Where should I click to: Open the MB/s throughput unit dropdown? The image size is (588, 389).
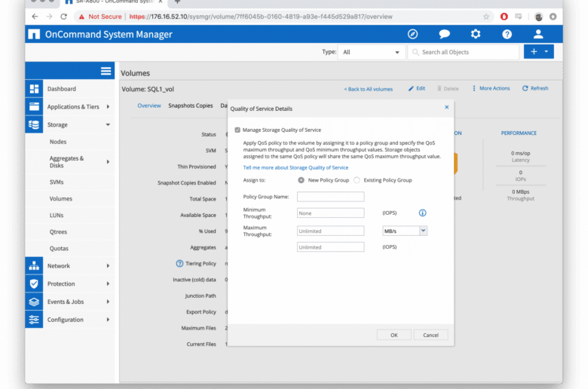[405, 231]
